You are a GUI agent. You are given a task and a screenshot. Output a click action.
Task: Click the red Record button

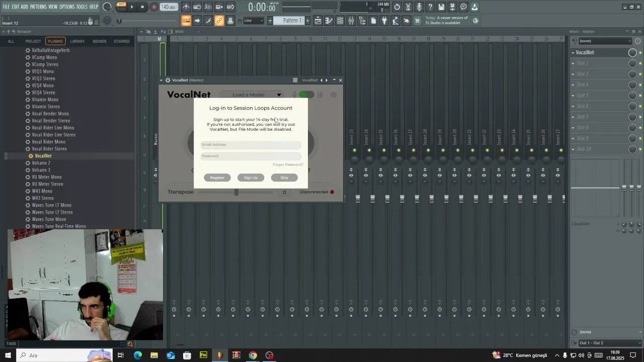pos(154,7)
